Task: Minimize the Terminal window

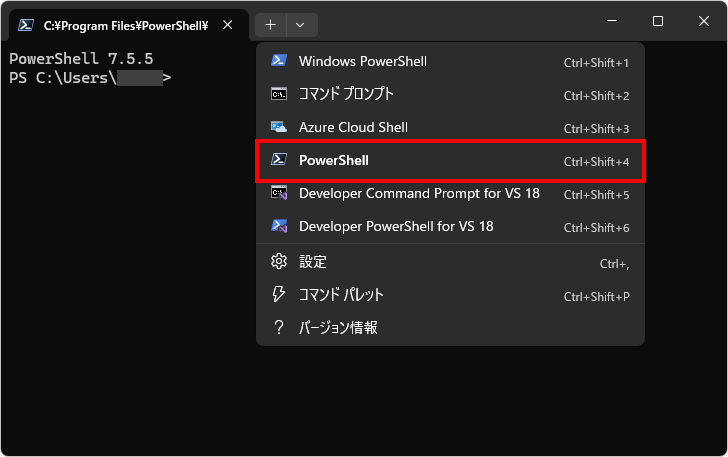Action: coord(612,21)
